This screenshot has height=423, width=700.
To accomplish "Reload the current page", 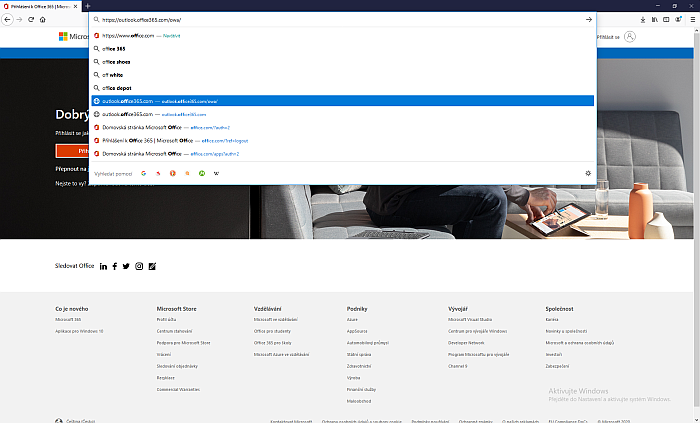I will pyautogui.click(x=31, y=20).
